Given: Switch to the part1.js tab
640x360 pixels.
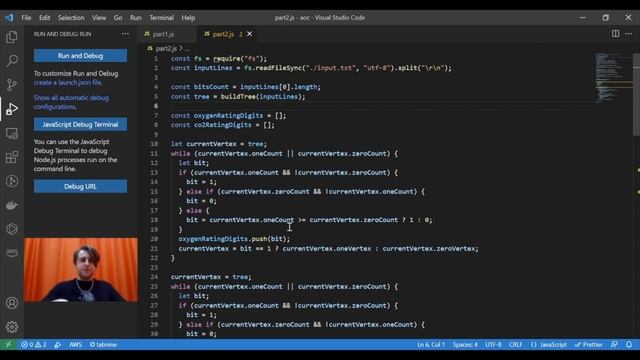Looking at the screenshot, I should [x=163, y=34].
